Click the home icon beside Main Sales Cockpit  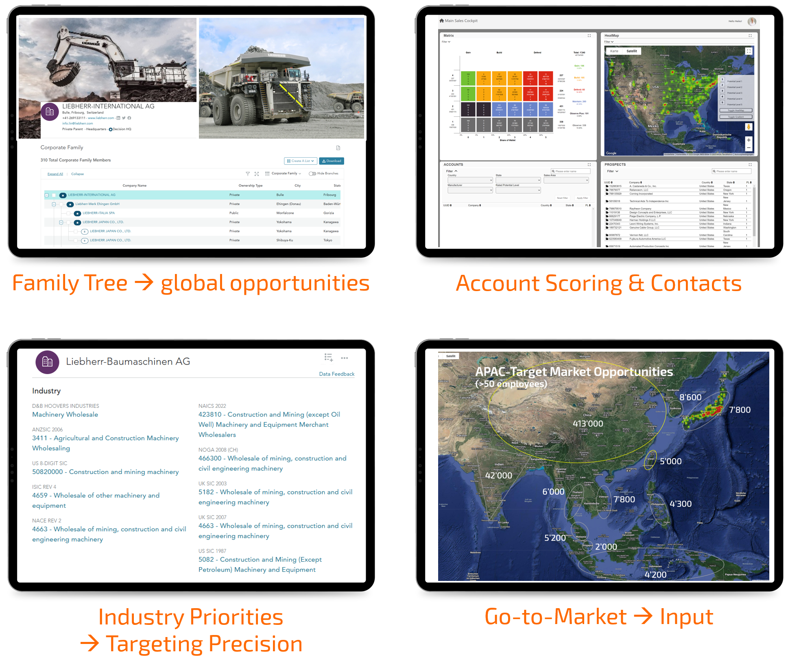[x=442, y=21]
